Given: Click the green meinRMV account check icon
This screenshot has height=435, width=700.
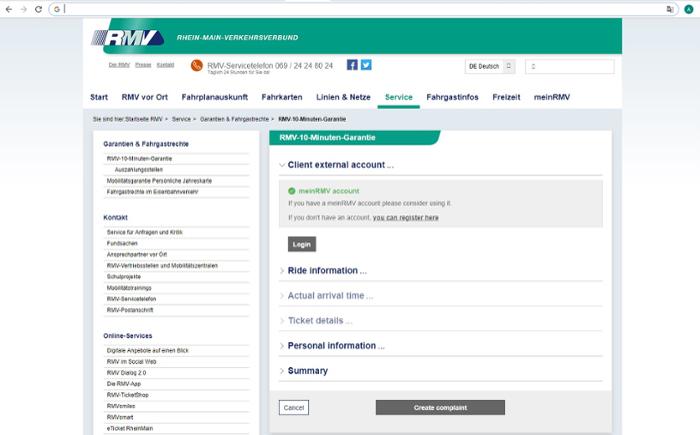Looking at the screenshot, I should pyautogui.click(x=292, y=191).
